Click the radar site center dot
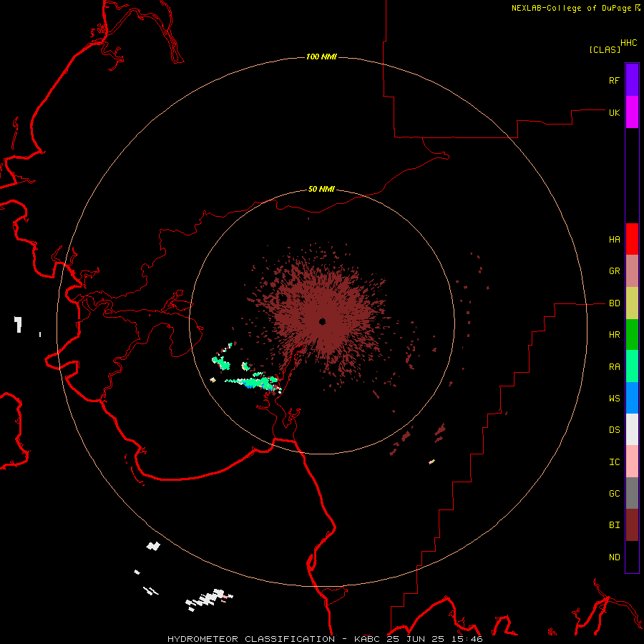Viewport: 644px width, 644px height. point(323,321)
